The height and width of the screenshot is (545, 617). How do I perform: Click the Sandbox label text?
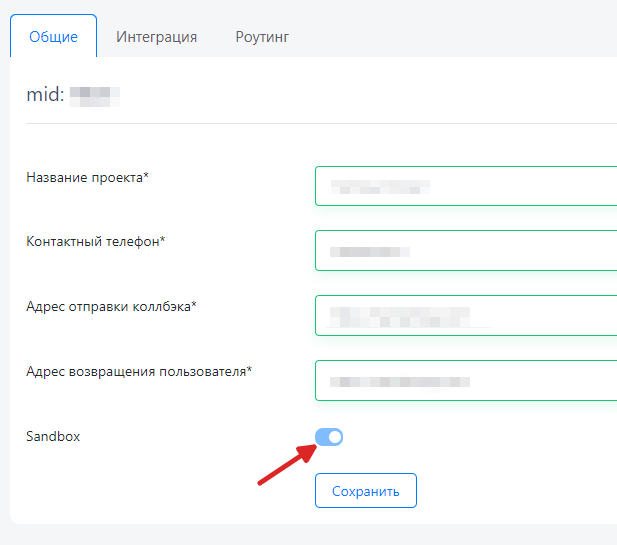(53, 436)
